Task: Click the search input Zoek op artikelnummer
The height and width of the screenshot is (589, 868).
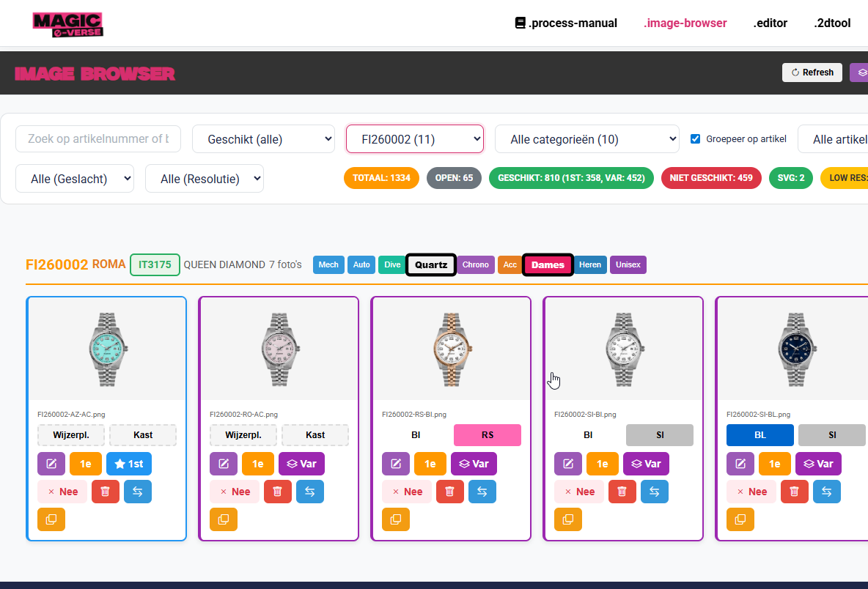Action: pyautogui.click(x=98, y=138)
